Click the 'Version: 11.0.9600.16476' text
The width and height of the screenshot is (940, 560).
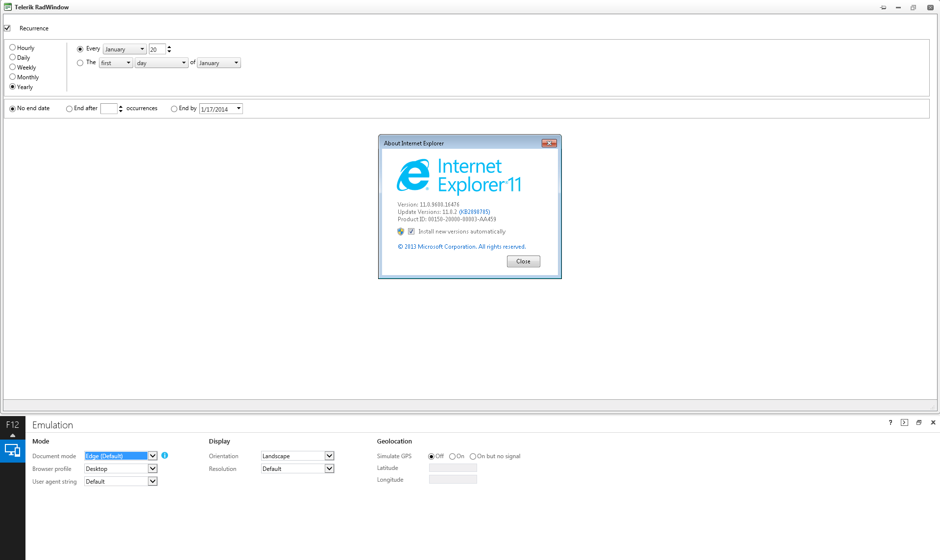pos(429,205)
